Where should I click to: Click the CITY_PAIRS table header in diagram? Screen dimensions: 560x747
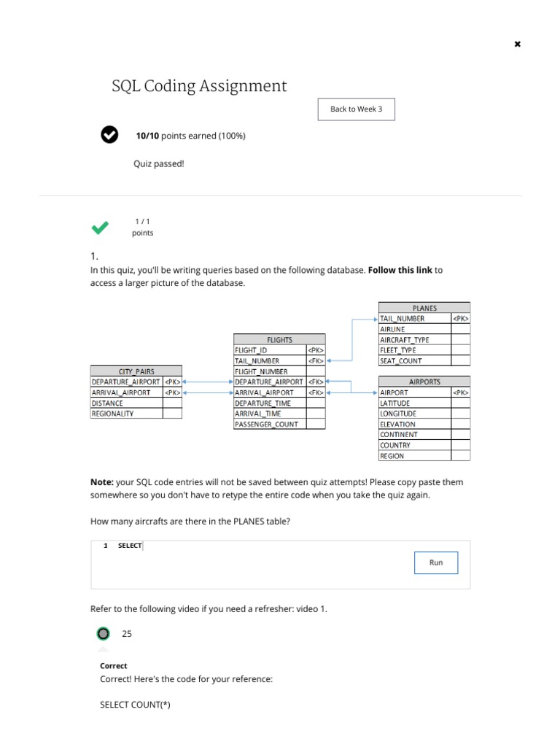136,371
